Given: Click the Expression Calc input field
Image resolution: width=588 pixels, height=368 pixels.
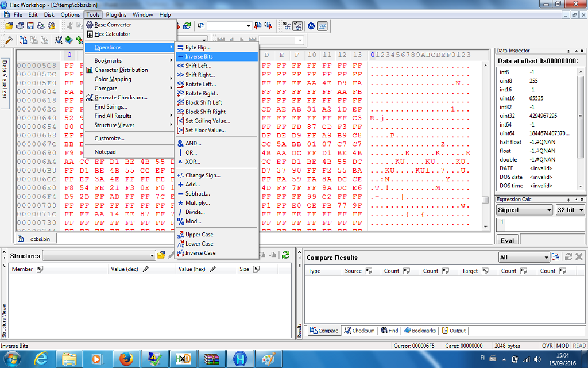Looking at the screenshot, I should pos(539,225).
